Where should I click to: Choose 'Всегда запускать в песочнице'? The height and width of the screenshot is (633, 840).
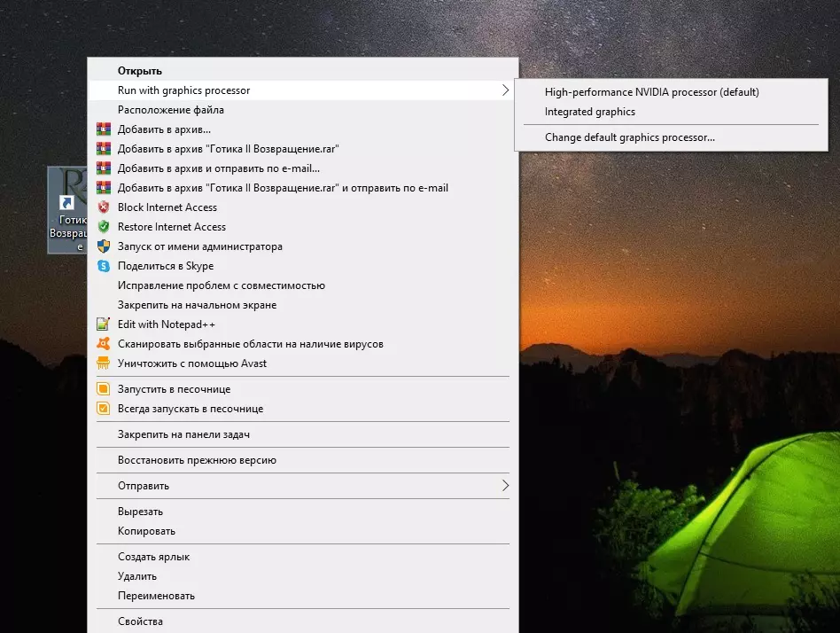303,409
